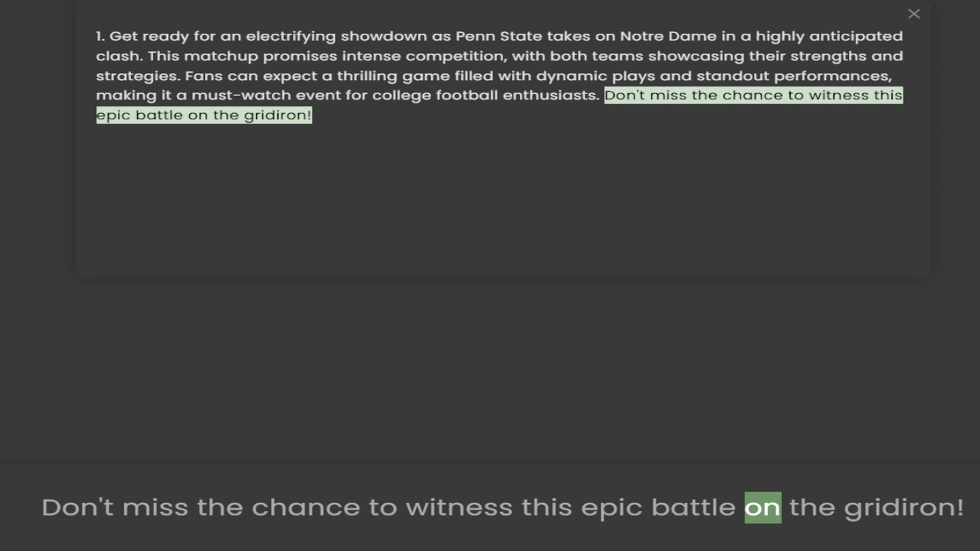Click the word "battle" in the bottom caption
The width and height of the screenshot is (980, 551).
[x=693, y=508]
